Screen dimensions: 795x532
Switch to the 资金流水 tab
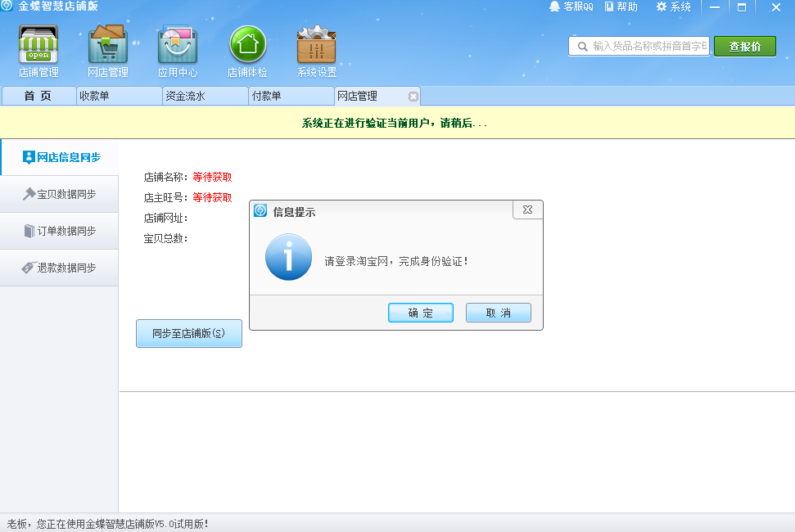coord(206,96)
